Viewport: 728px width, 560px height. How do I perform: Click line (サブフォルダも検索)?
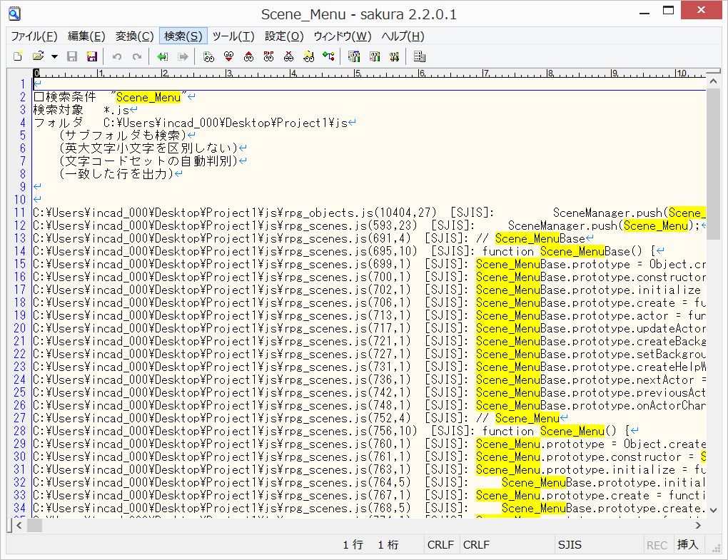pos(127,136)
